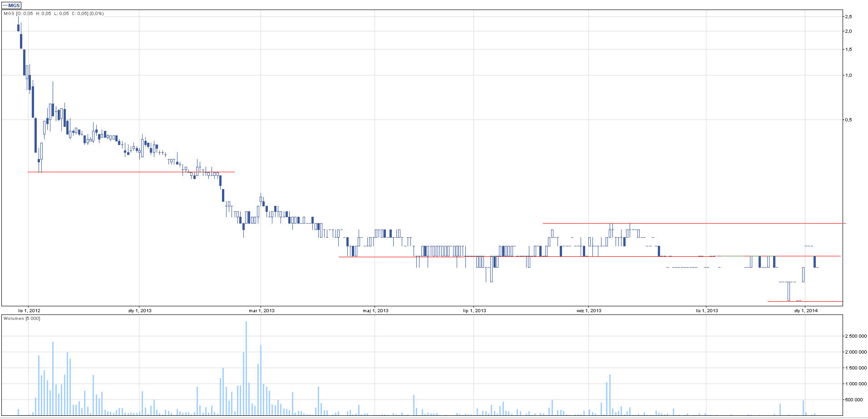Pick the 'maj 1, 2013' date label
868x419 pixels.
click(x=375, y=311)
